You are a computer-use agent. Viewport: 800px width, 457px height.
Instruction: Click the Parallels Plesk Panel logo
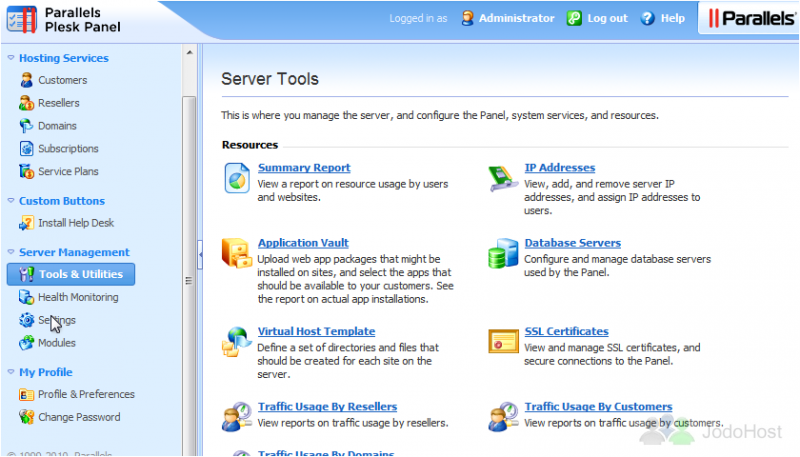[64, 20]
